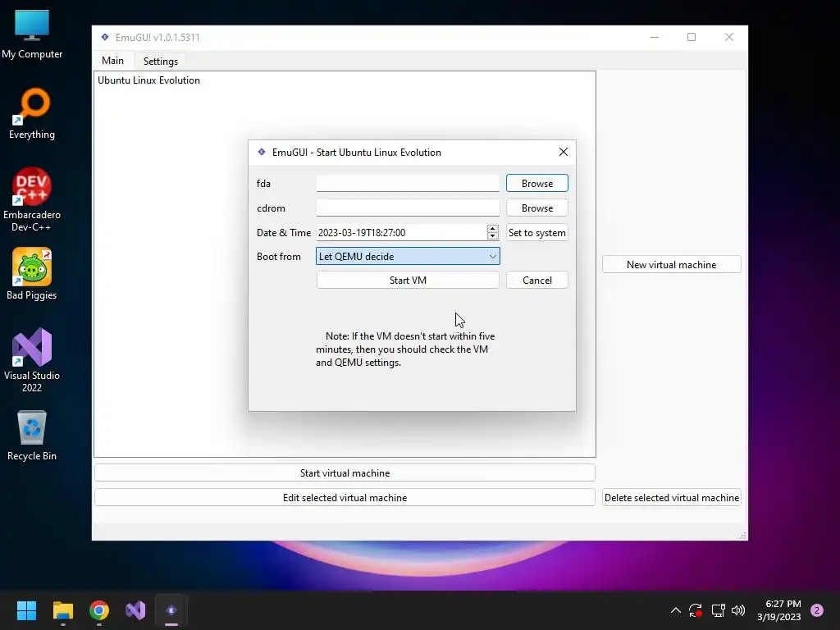Minimize the EmuGUI main window
This screenshot has width=840, height=630.
(654, 37)
